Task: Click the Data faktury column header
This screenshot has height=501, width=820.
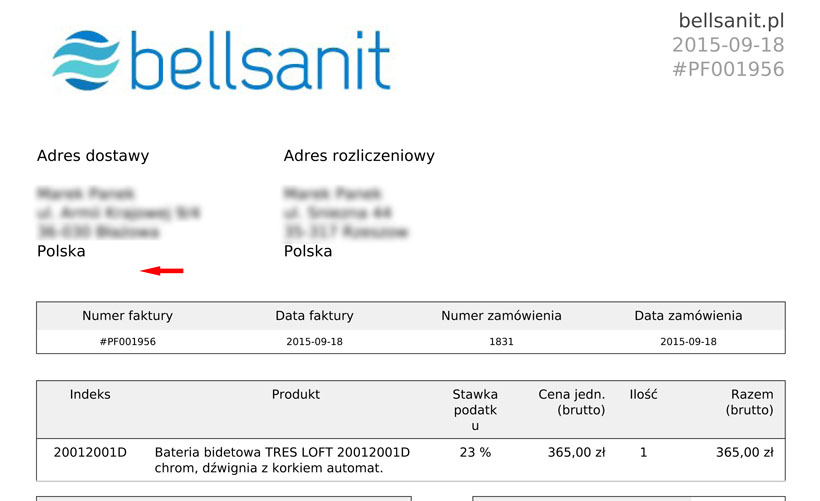Action: [314, 316]
